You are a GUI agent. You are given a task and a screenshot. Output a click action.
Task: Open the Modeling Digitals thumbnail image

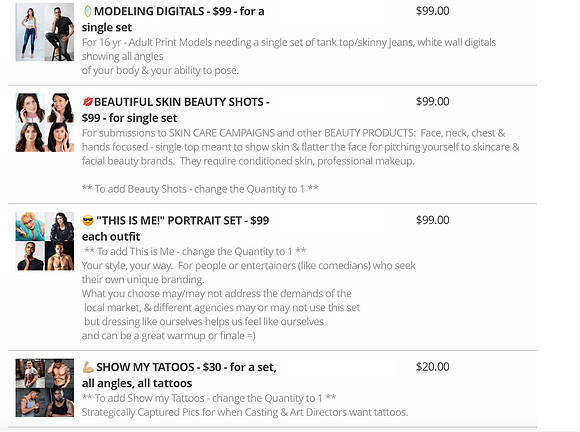(45, 32)
